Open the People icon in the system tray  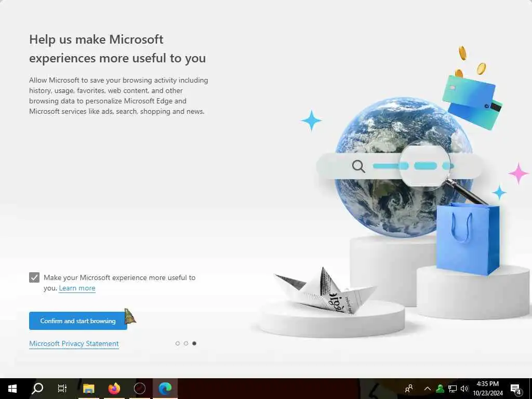coord(409,389)
